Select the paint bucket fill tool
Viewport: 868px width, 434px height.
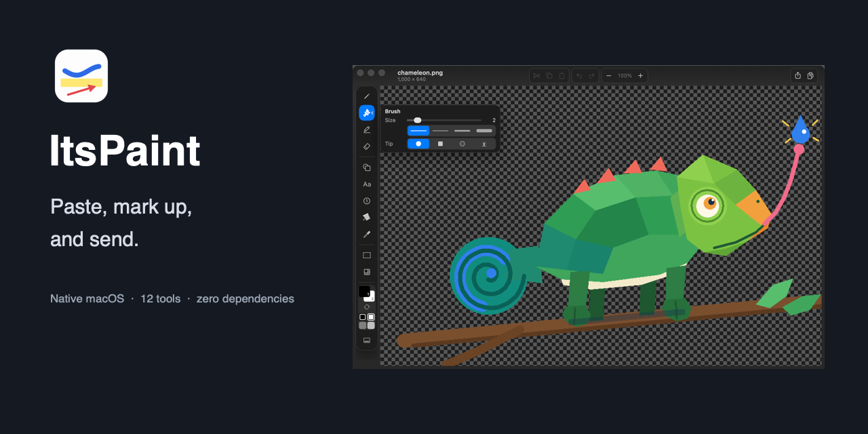click(x=367, y=217)
